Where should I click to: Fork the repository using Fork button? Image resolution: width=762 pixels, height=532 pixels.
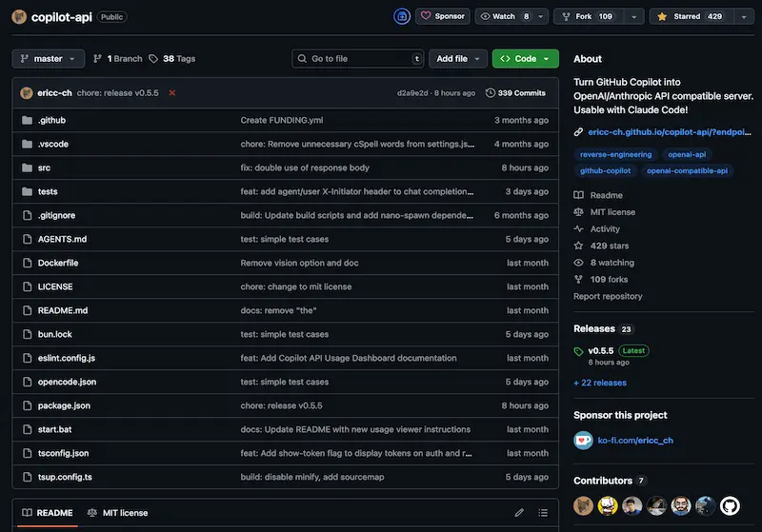[x=588, y=16]
